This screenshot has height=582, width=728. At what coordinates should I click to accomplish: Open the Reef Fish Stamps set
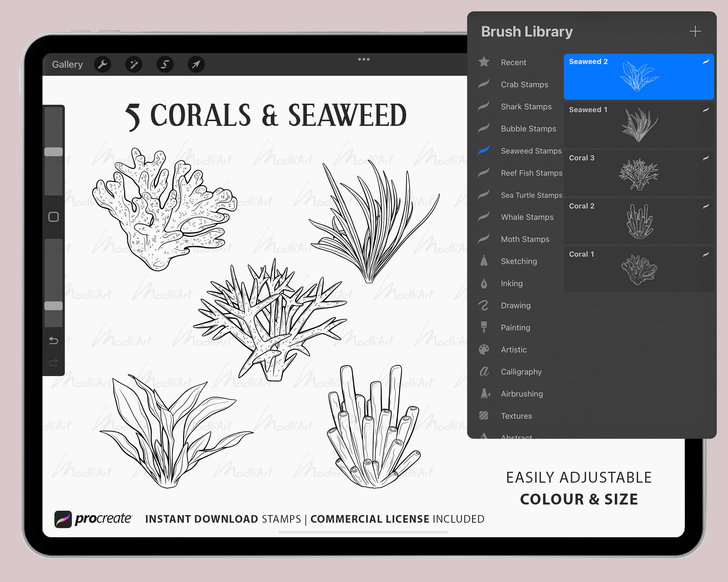[x=531, y=173]
